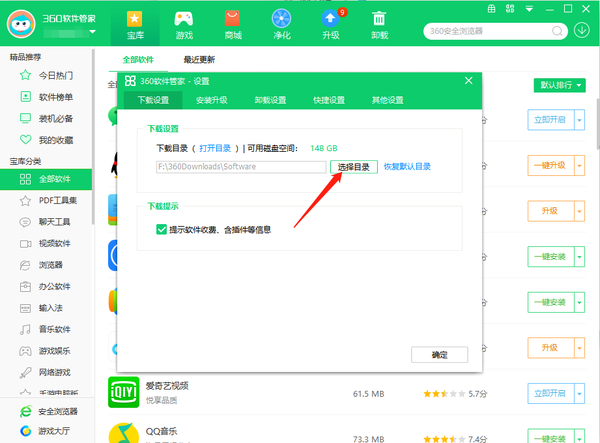
Task: Select PDF工具集 category in sidebar
Action: [57, 201]
